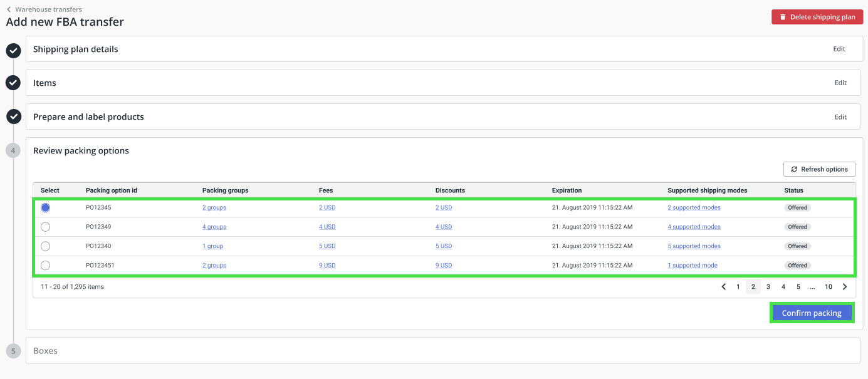
Task: Expand Shipping plan details via Edit
Action: pyautogui.click(x=839, y=49)
